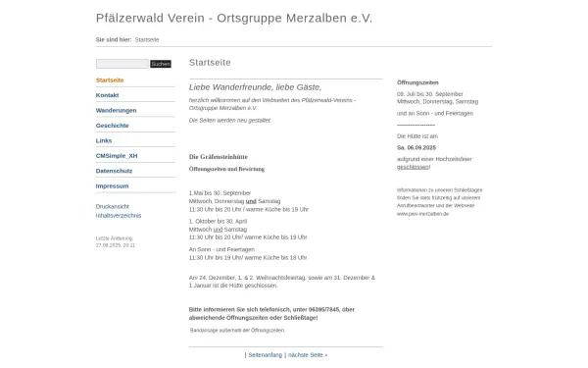Viewport: 588px width, 368px height.
Task: Open the Inhaltsverzeichnis link
Action: (x=119, y=216)
